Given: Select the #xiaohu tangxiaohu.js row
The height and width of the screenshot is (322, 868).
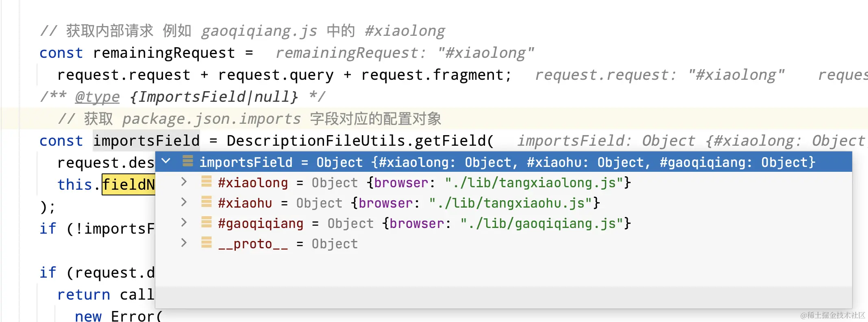Looking at the screenshot, I should pos(503,203).
